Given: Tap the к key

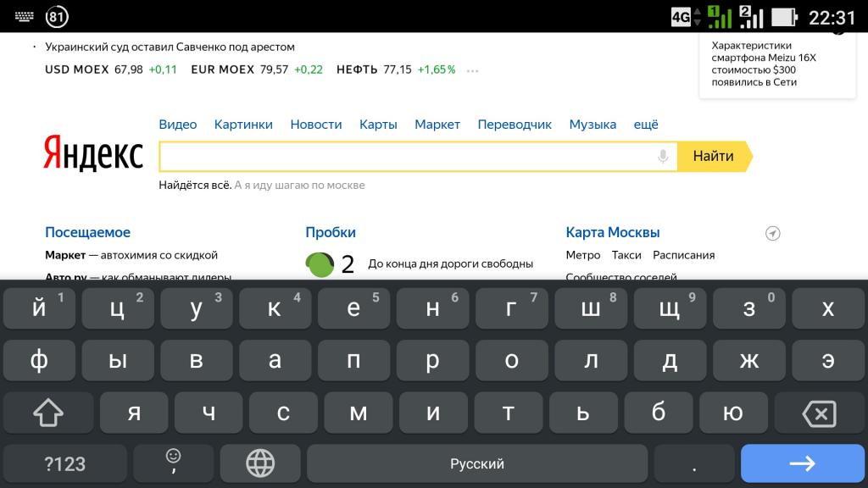Looking at the screenshot, I should 275,308.
